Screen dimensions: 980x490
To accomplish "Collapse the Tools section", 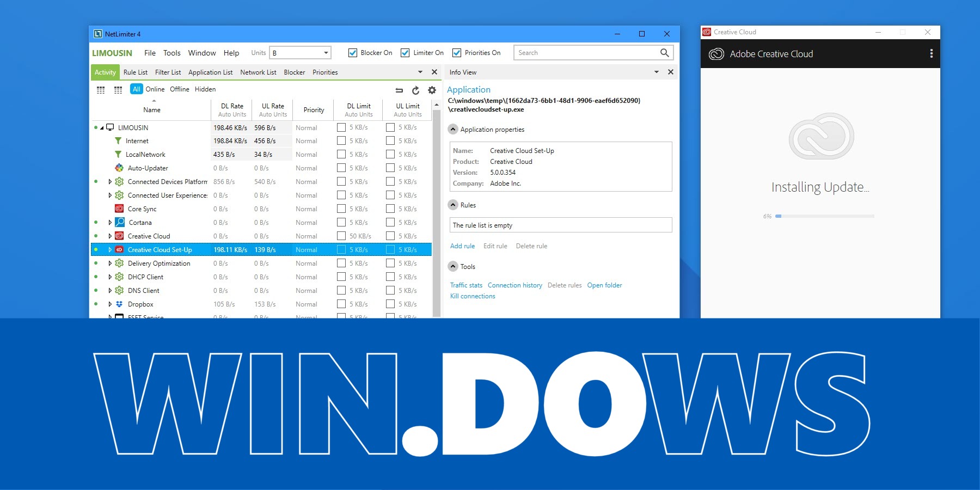I will coord(453,267).
